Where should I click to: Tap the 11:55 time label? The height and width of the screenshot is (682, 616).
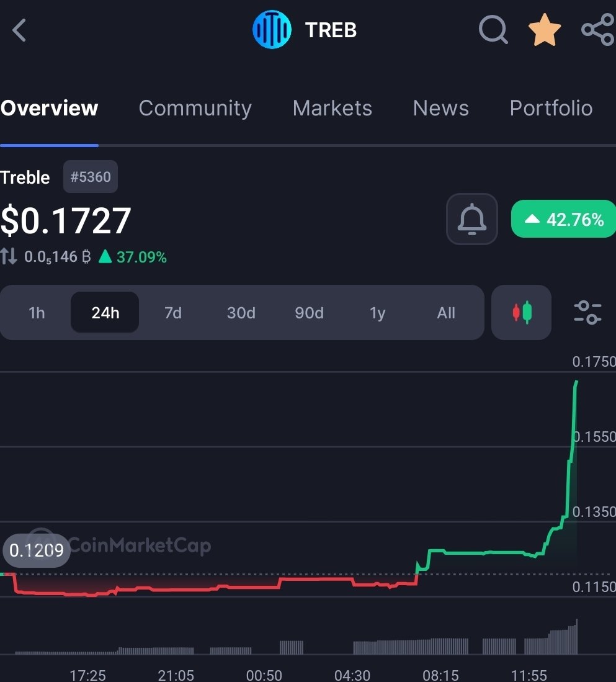click(529, 675)
